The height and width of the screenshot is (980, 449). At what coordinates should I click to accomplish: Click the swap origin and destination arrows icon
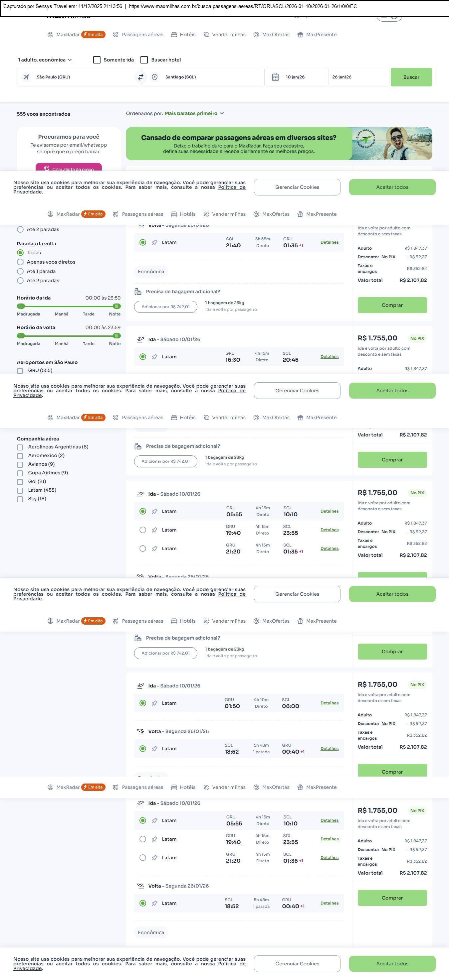tap(140, 77)
